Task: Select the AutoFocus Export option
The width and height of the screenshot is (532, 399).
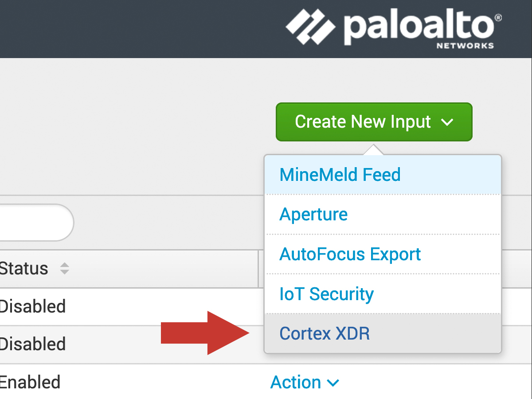Action: [x=350, y=254]
